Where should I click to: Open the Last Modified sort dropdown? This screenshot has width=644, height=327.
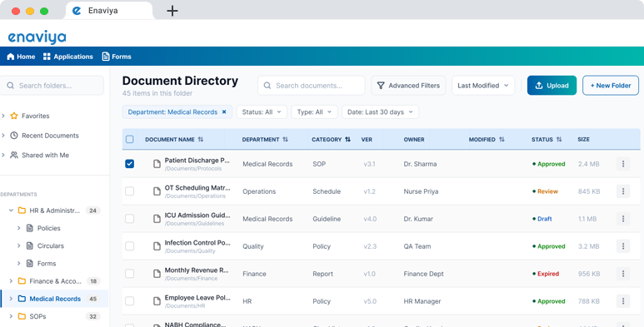[483, 86]
